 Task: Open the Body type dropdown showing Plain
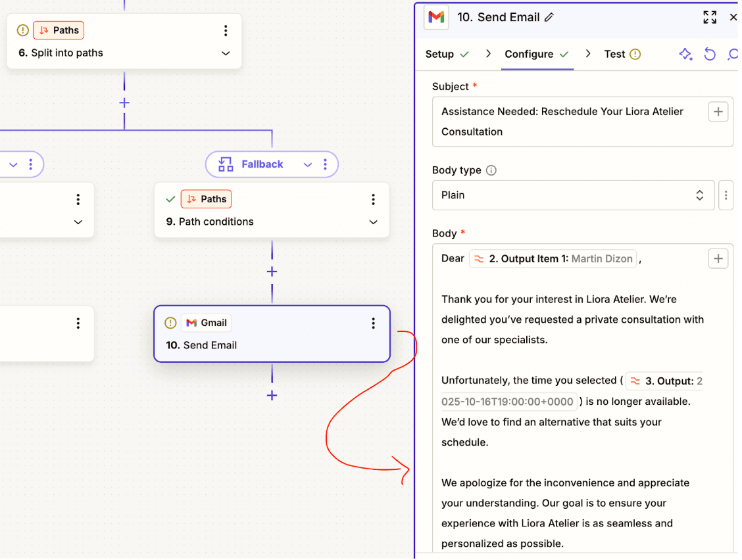[573, 195]
